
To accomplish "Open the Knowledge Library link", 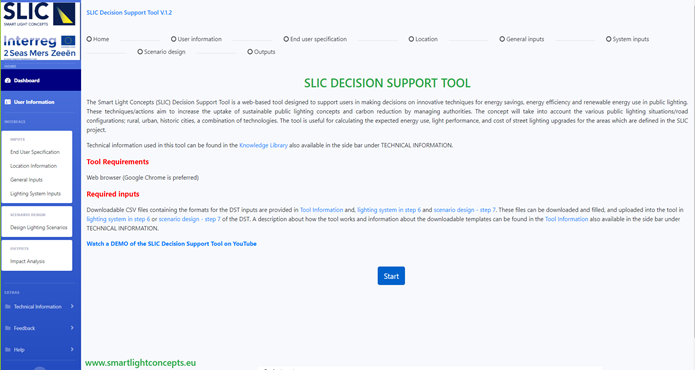I will 263,145.
